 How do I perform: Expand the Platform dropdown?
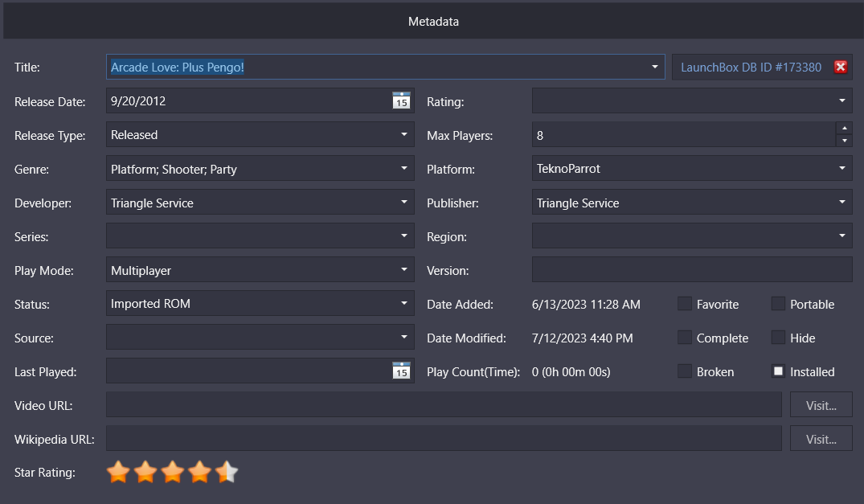(x=842, y=169)
